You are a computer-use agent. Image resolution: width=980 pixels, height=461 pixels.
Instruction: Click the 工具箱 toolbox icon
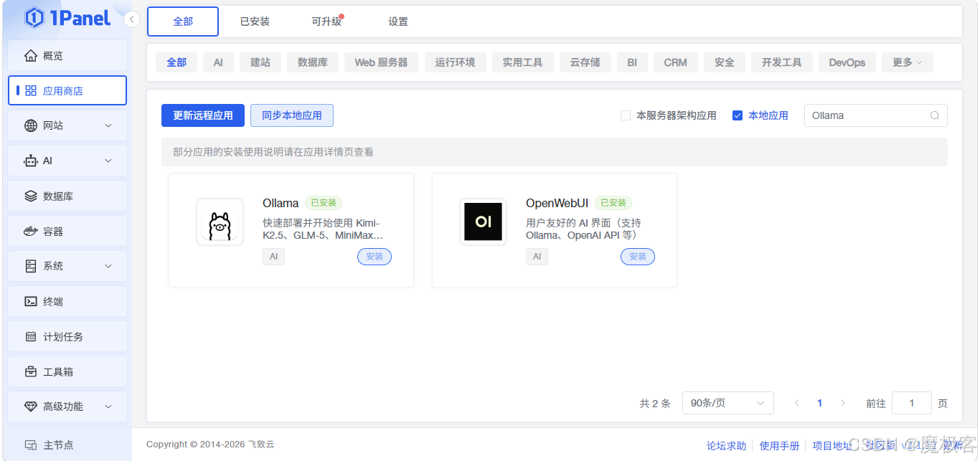(30, 371)
